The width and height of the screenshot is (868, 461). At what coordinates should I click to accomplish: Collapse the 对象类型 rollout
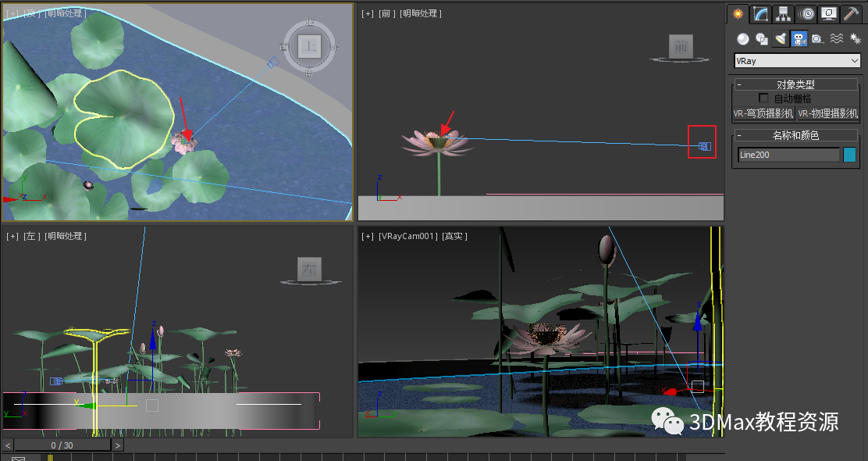[795, 84]
